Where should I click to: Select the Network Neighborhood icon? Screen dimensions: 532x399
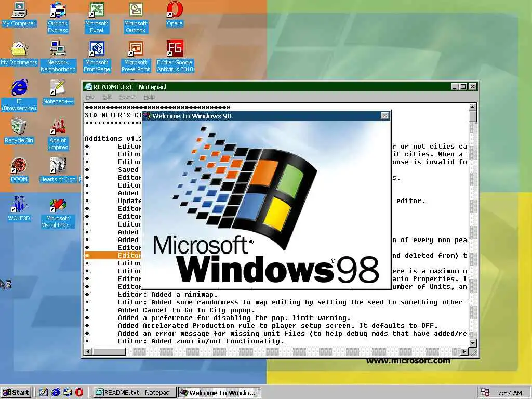tap(58, 56)
